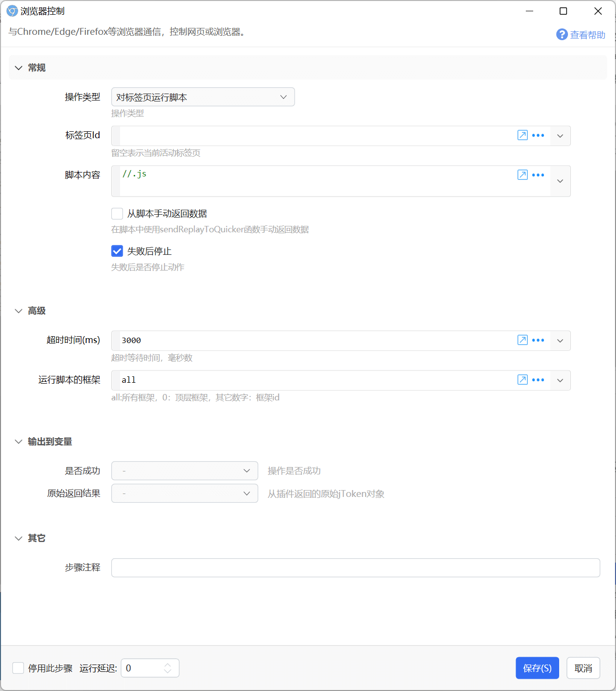Check 停用此步骤 checkbox

click(x=18, y=668)
